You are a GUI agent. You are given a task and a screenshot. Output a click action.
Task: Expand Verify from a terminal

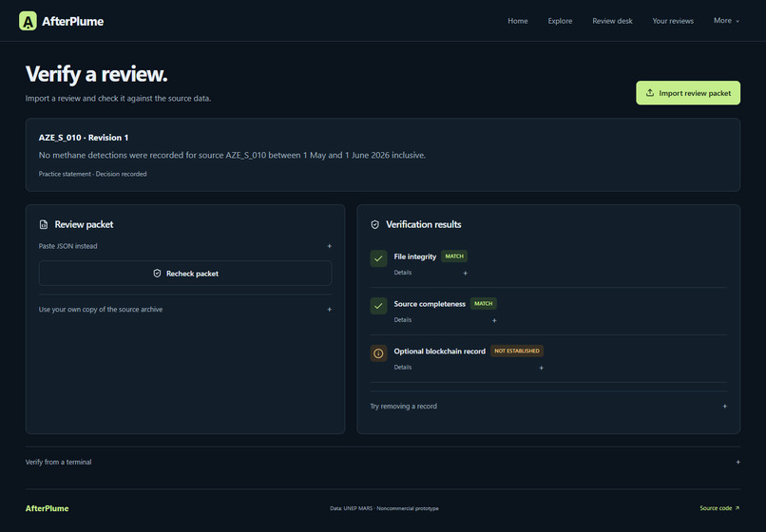pos(382,462)
